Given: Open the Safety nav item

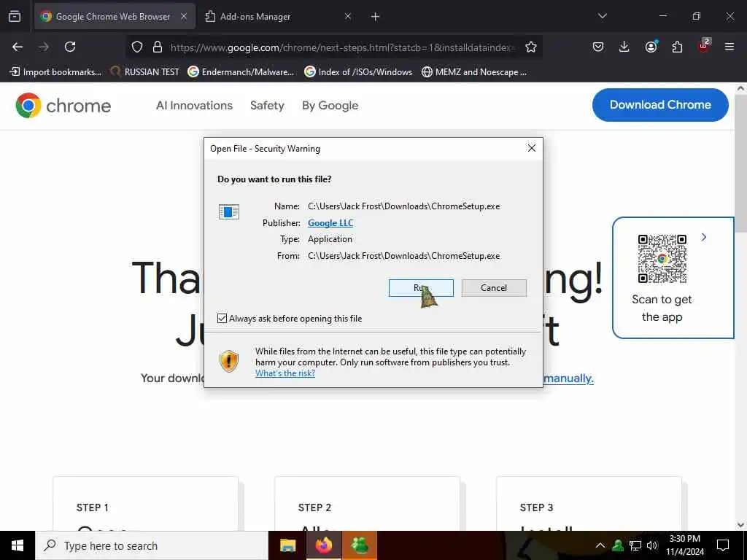Looking at the screenshot, I should (x=267, y=105).
